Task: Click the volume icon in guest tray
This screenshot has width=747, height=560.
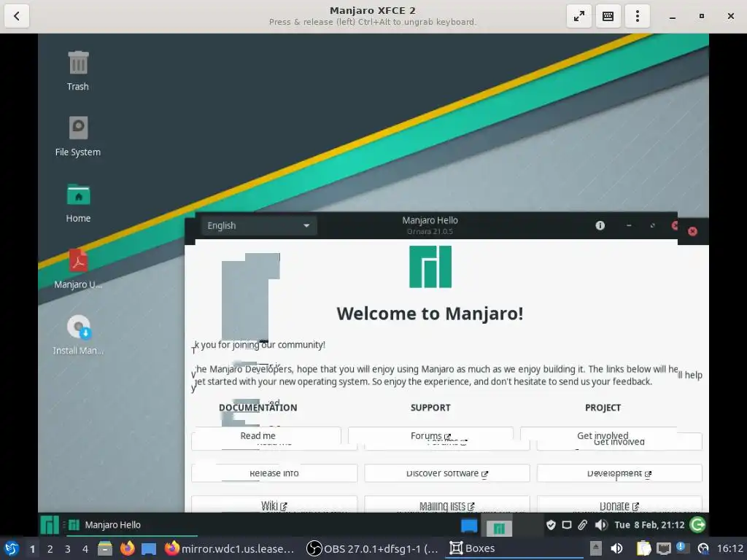Action: pyautogui.click(x=601, y=525)
